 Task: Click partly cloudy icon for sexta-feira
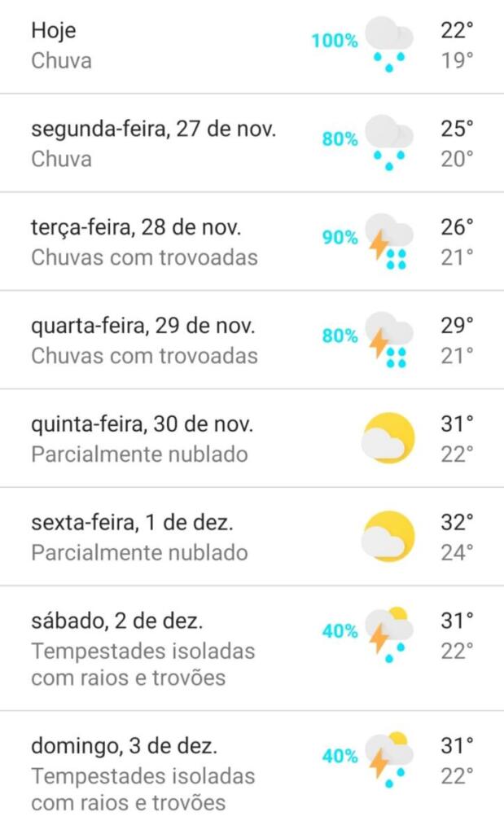[388, 537]
